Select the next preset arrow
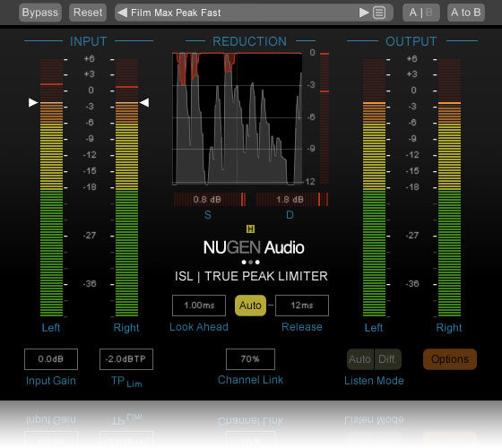This screenshot has width=502, height=448. pos(364,13)
